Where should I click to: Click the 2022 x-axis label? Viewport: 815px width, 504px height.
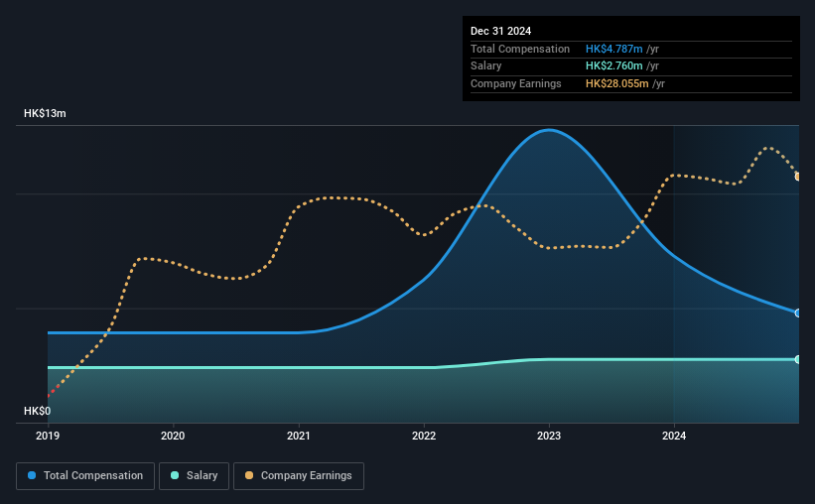(x=424, y=436)
